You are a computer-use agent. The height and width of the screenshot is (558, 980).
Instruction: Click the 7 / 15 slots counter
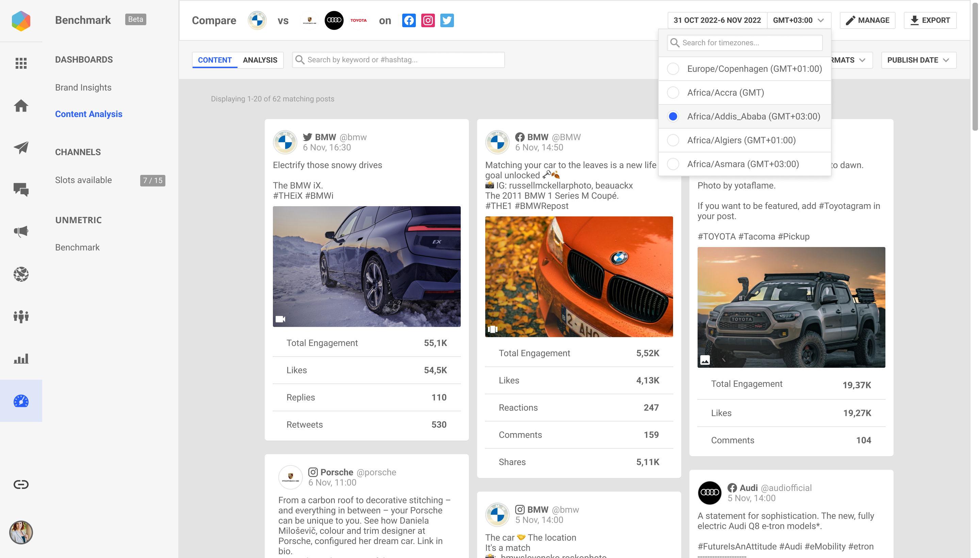[x=152, y=181]
